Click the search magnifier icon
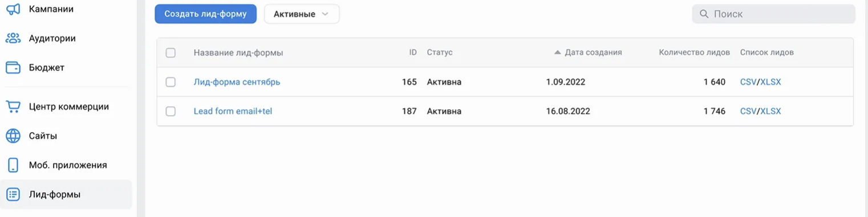 [704, 14]
